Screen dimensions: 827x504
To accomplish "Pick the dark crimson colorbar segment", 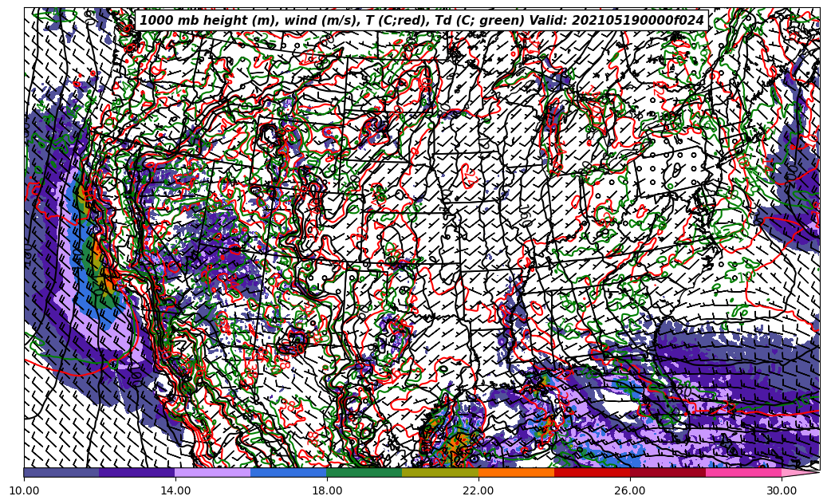I will (668, 472).
